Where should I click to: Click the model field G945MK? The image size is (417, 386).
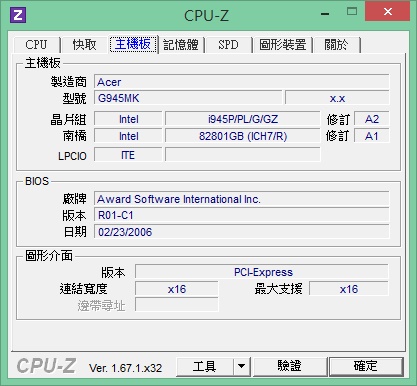pyautogui.click(x=188, y=98)
